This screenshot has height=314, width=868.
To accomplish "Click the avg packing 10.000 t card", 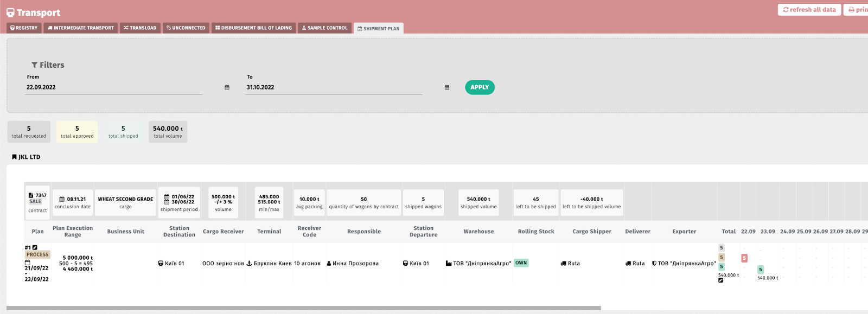I will pos(309,202).
